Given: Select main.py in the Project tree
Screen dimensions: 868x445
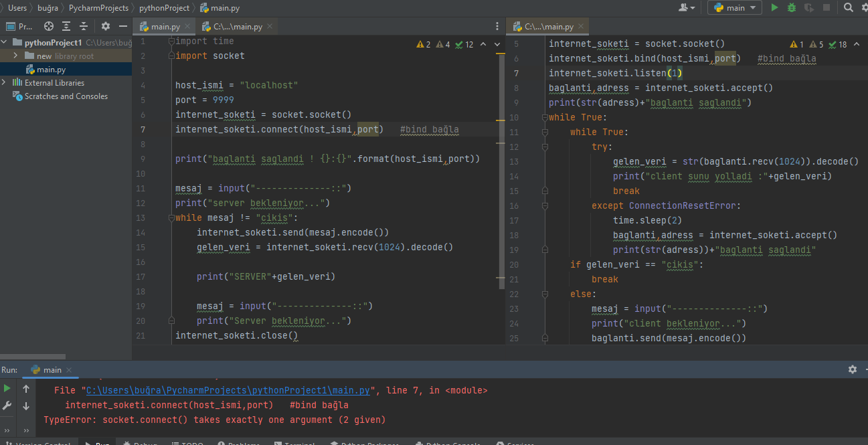Looking at the screenshot, I should (x=51, y=70).
